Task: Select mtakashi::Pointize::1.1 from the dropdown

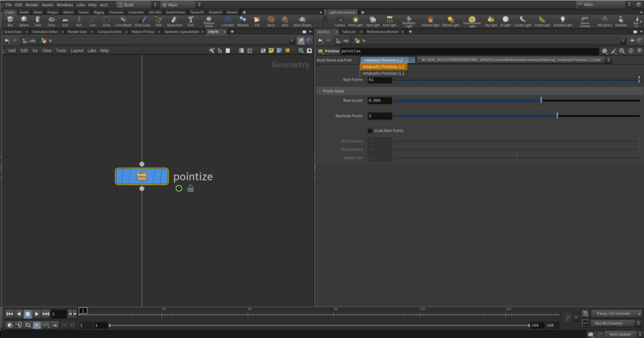Action: click(383, 74)
